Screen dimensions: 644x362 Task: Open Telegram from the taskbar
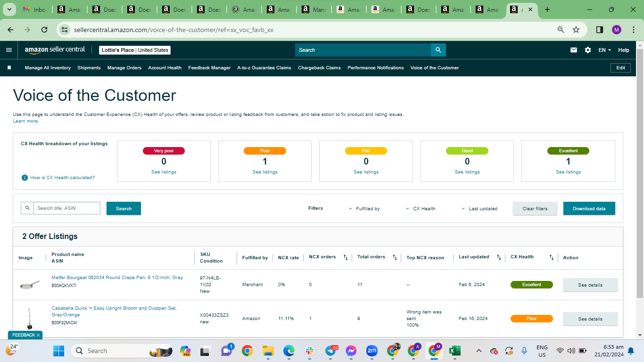331,351
